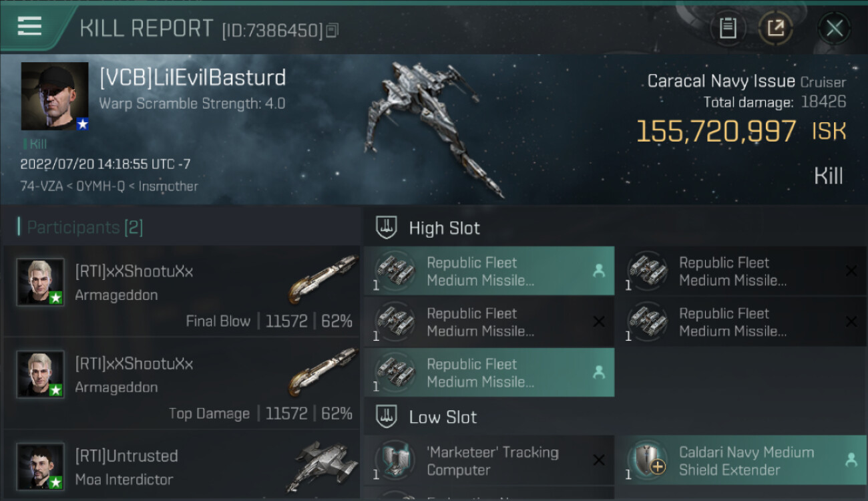The image size is (868, 501).
Task: Select Caldari Navy Medium Shield Extender
Action: pos(740,461)
